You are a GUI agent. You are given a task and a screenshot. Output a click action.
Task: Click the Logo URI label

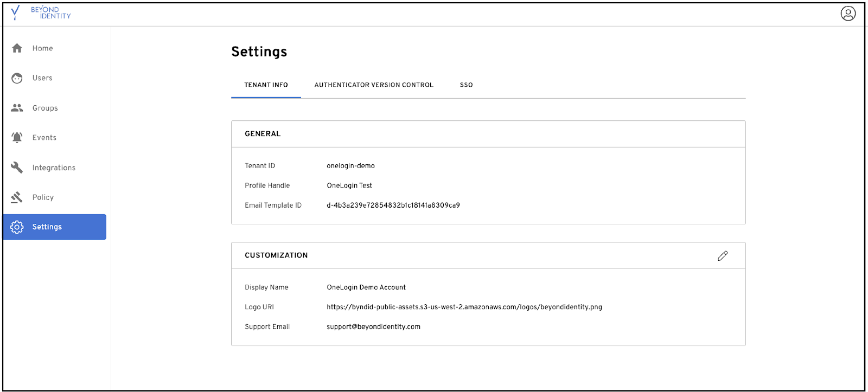(259, 307)
